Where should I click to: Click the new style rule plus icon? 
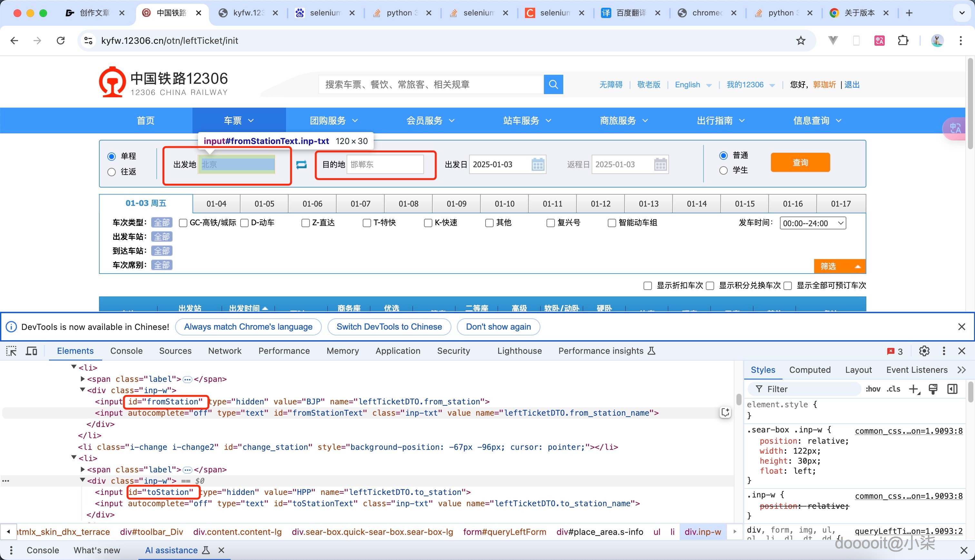pyautogui.click(x=913, y=389)
